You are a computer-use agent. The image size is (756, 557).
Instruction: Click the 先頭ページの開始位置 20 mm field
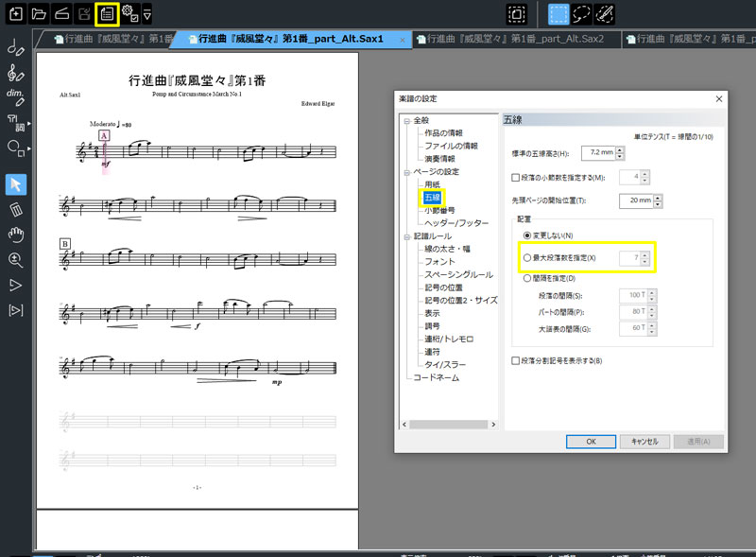[636, 200]
